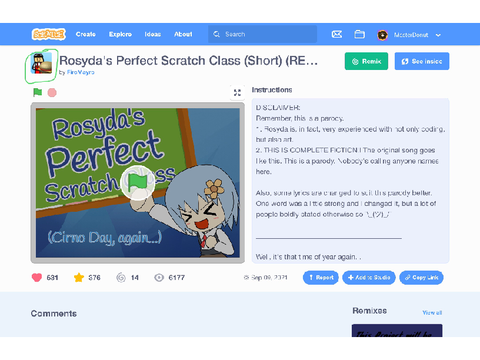480x360 pixels.
Task: Open the user avatar account menu
Action: coord(382,35)
